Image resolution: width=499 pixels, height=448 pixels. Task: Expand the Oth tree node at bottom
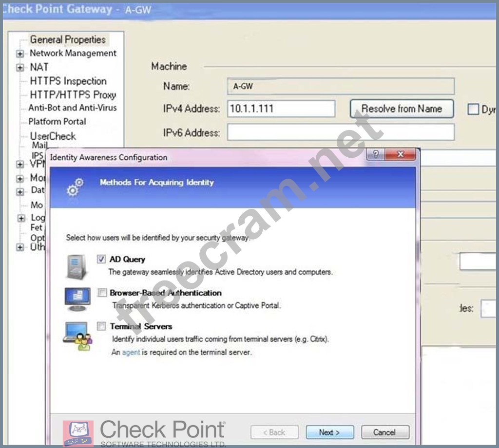coord(19,247)
